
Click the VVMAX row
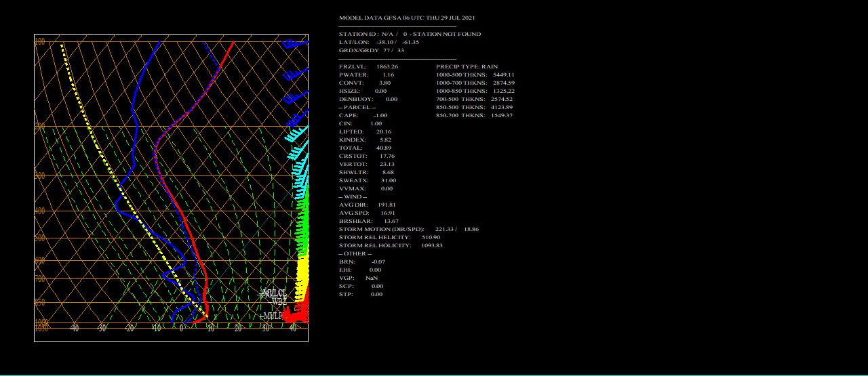(366, 188)
